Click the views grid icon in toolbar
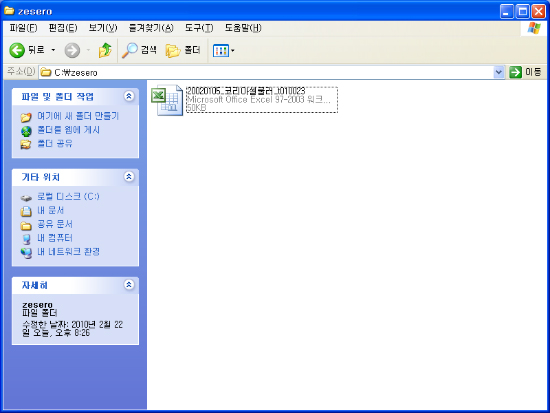This screenshot has width=550, height=413. [x=221, y=51]
